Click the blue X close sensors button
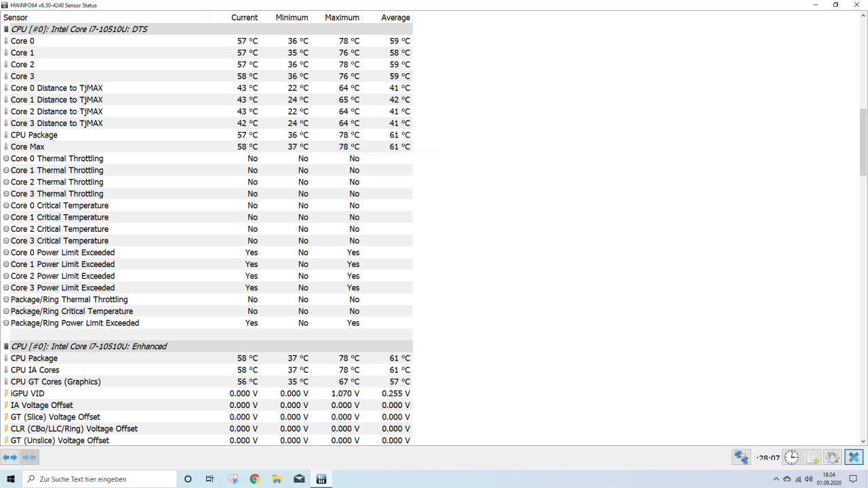This screenshot has width=868, height=488. coord(854,457)
